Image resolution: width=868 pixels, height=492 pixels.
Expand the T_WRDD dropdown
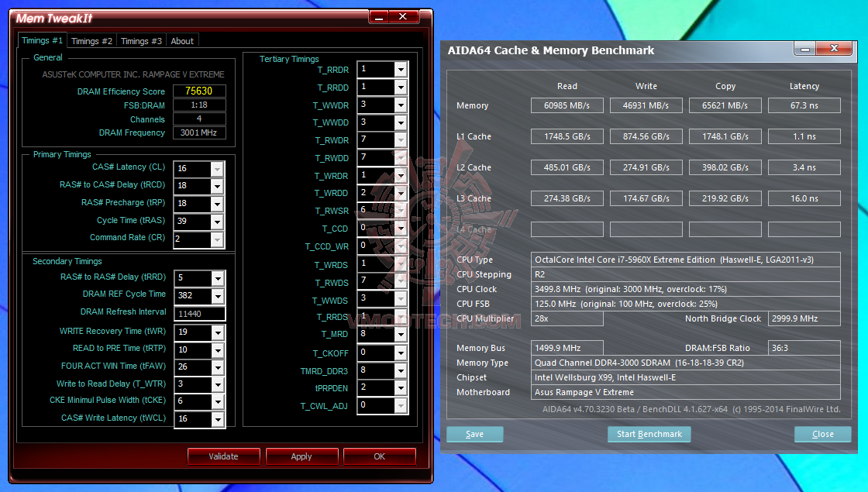[401, 193]
